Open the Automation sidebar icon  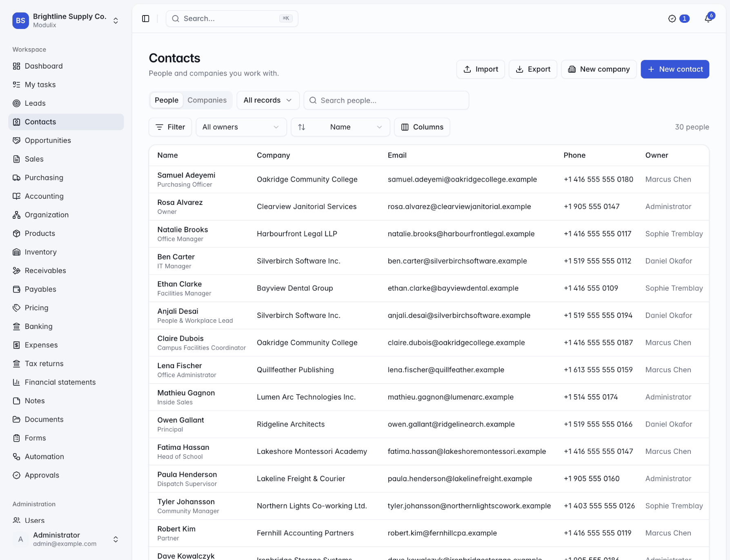(16, 457)
